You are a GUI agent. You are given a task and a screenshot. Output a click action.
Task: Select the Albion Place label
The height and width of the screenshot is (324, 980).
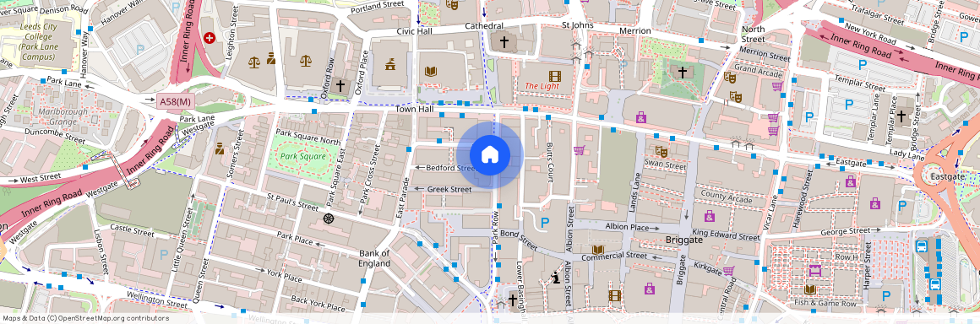[x=627, y=228]
